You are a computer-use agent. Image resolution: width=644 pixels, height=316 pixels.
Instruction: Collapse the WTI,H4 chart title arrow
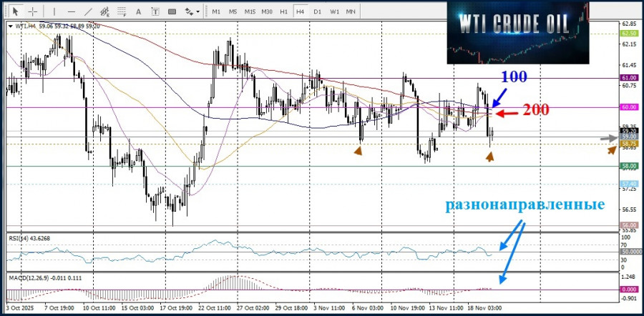(x=10, y=26)
